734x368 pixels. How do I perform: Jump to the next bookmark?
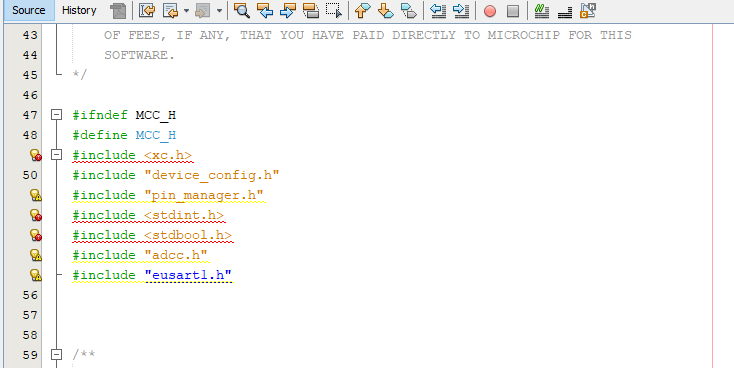tap(385, 10)
